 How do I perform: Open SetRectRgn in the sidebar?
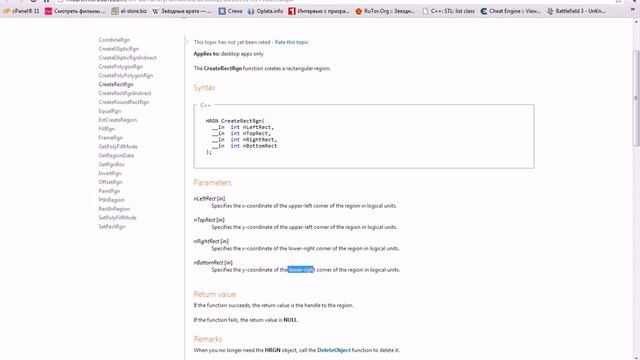[x=112, y=227]
